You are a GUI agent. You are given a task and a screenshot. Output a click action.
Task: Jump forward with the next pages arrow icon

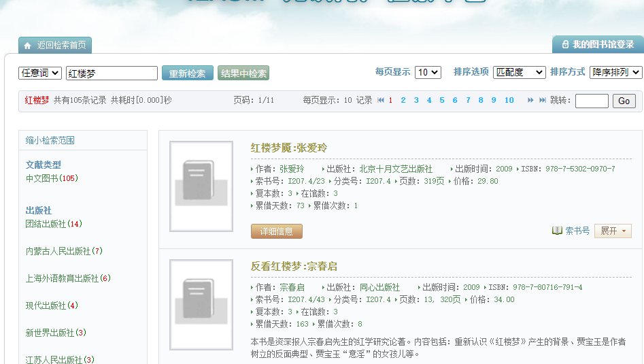tap(530, 100)
